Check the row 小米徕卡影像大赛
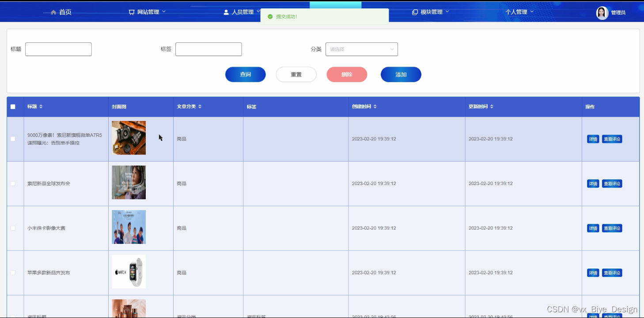 click(13, 228)
